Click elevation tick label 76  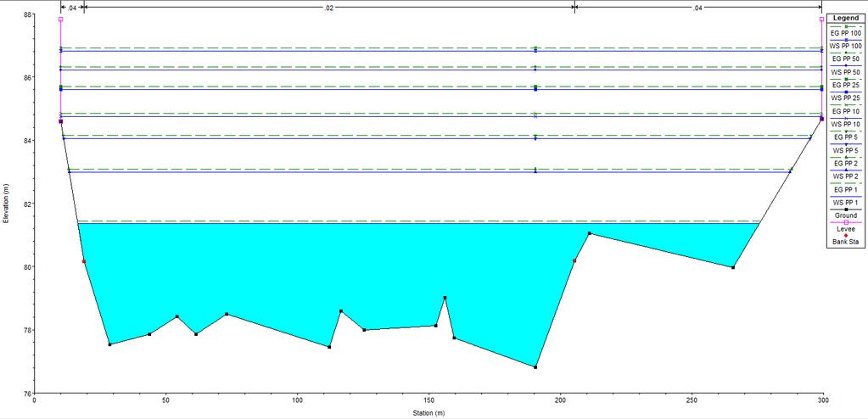click(28, 394)
